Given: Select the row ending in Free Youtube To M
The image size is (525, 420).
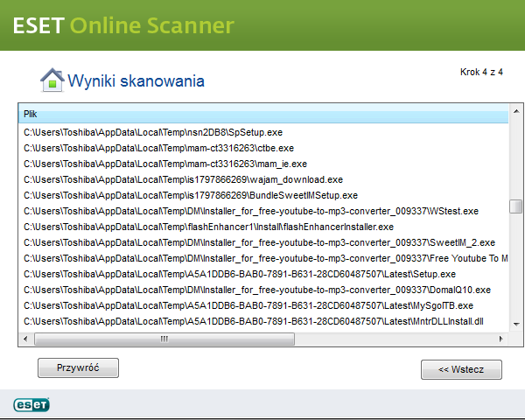Looking at the screenshot, I should pos(263,258).
